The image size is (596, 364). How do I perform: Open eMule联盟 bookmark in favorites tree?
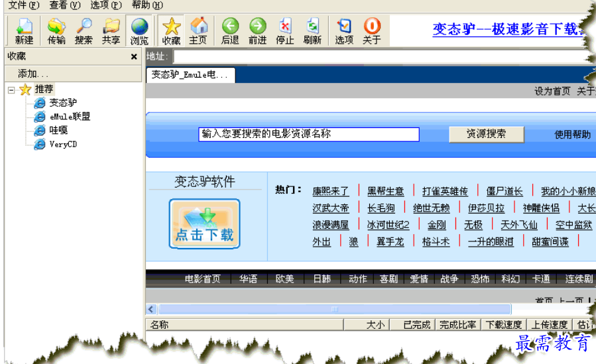tap(70, 117)
